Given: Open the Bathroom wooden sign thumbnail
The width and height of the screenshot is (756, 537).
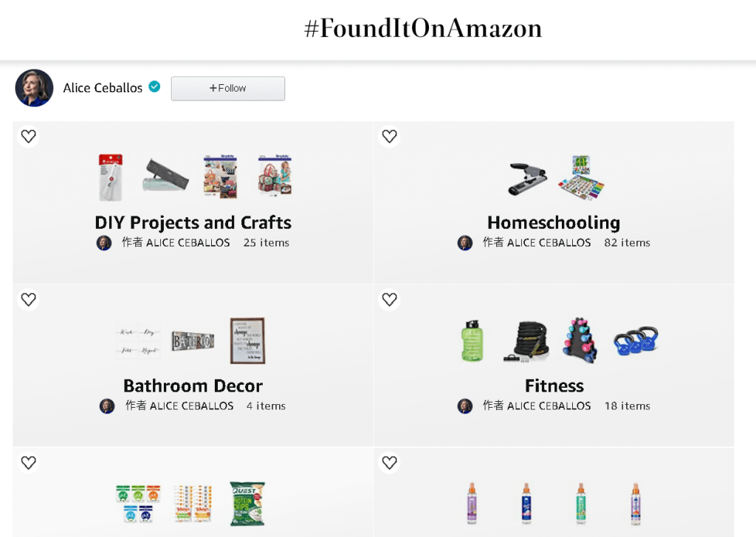Looking at the screenshot, I should [x=193, y=341].
